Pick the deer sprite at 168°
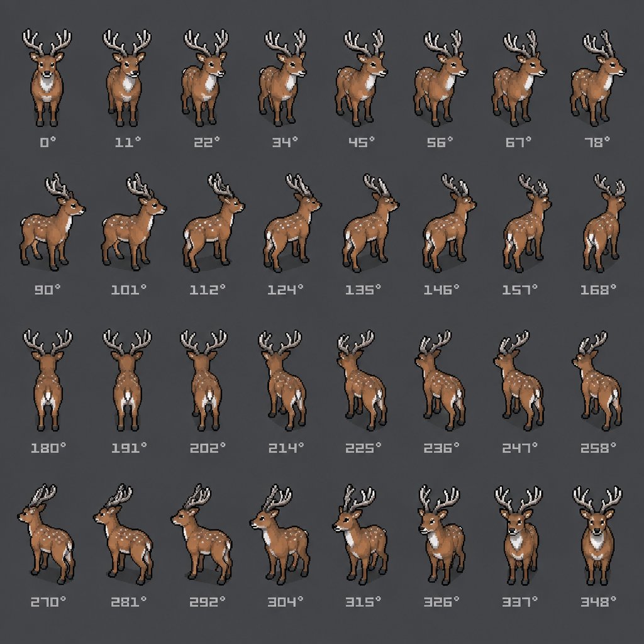The image size is (644, 644). click(x=604, y=223)
